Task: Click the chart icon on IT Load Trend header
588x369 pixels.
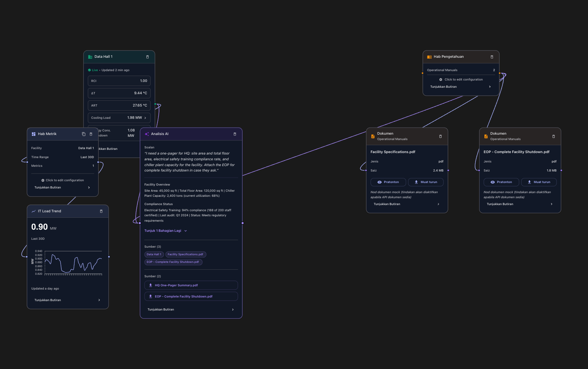Action: click(x=34, y=211)
